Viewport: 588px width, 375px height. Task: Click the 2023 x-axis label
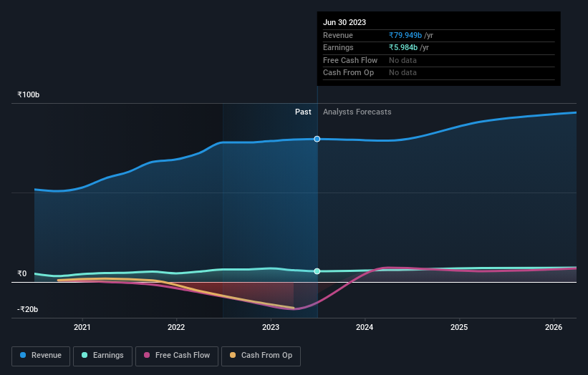coord(271,327)
